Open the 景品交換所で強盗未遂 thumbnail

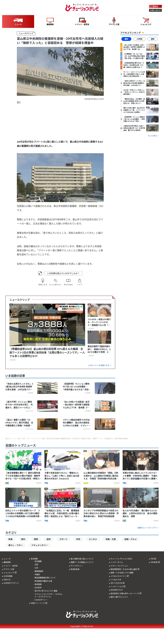click(99, 337)
